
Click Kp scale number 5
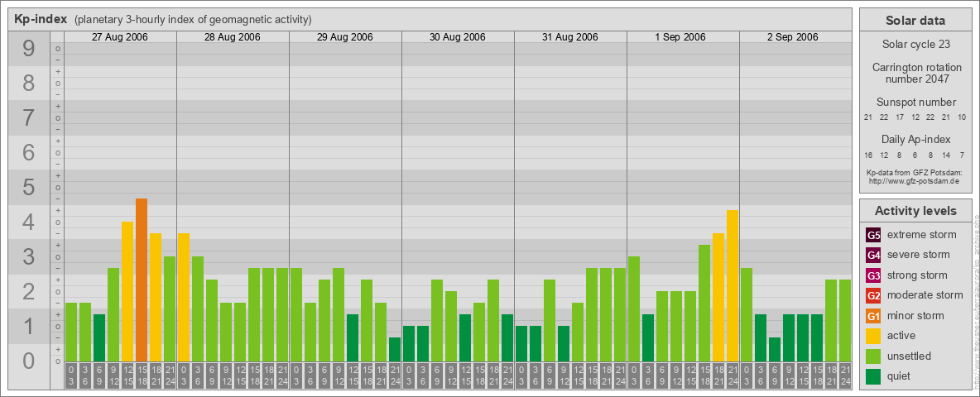coord(29,187)
